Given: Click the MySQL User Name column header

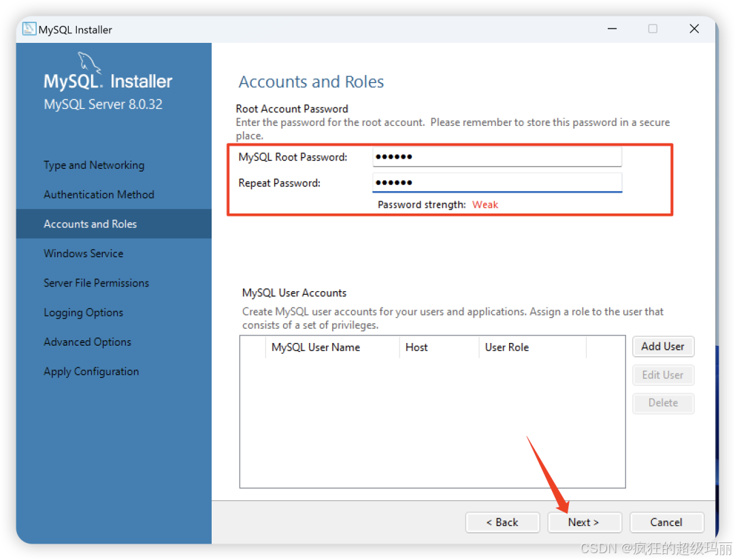Looking at the screenshot, I should click(x=315, y=347).
